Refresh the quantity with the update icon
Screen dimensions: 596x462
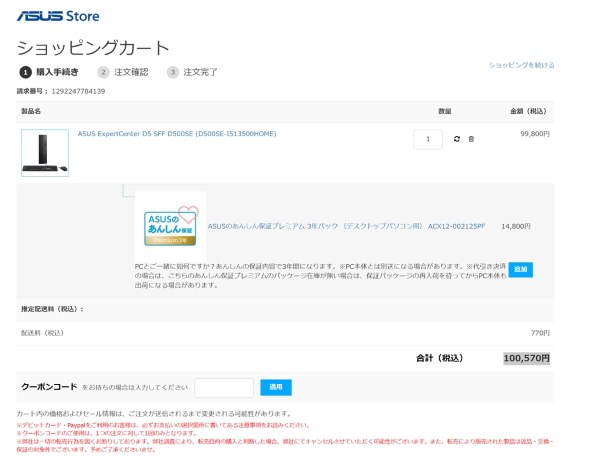click(x=457, y=139)
